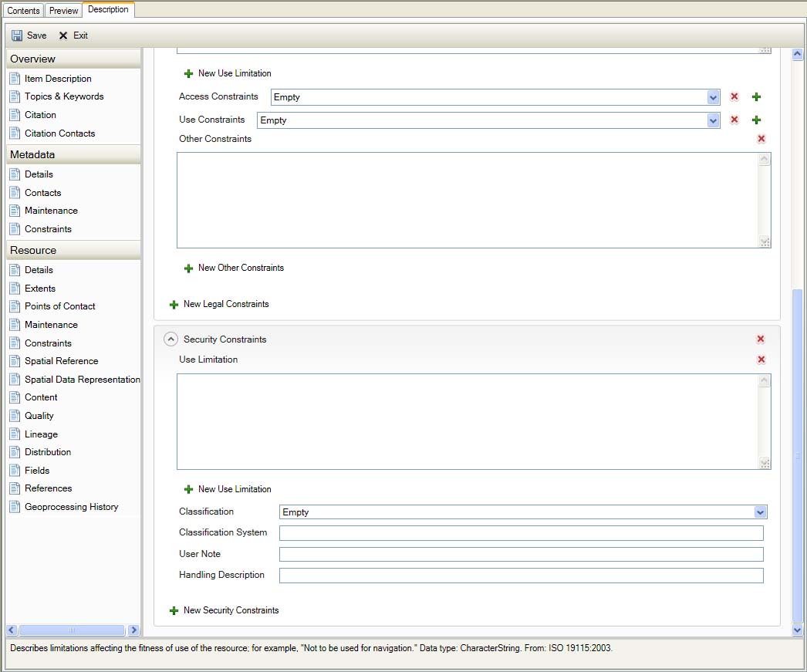The image size is (807, 672).
Task: Delete the Access Constraints entry
Action: click(734, 97)
